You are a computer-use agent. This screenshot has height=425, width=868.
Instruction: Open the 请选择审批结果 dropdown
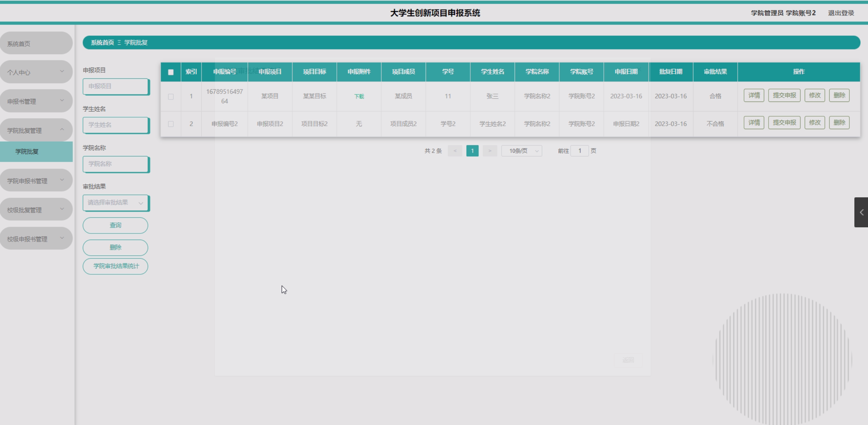[115, 203]
